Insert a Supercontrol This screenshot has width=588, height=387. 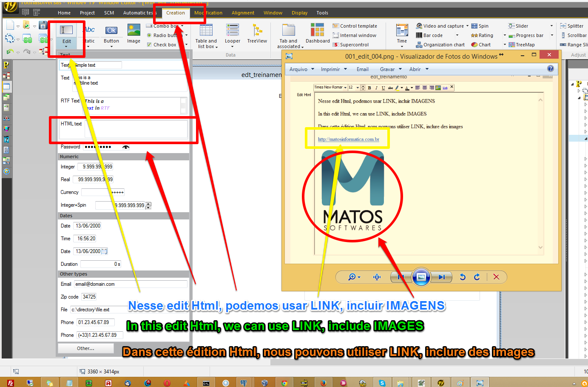coord(351,45)
